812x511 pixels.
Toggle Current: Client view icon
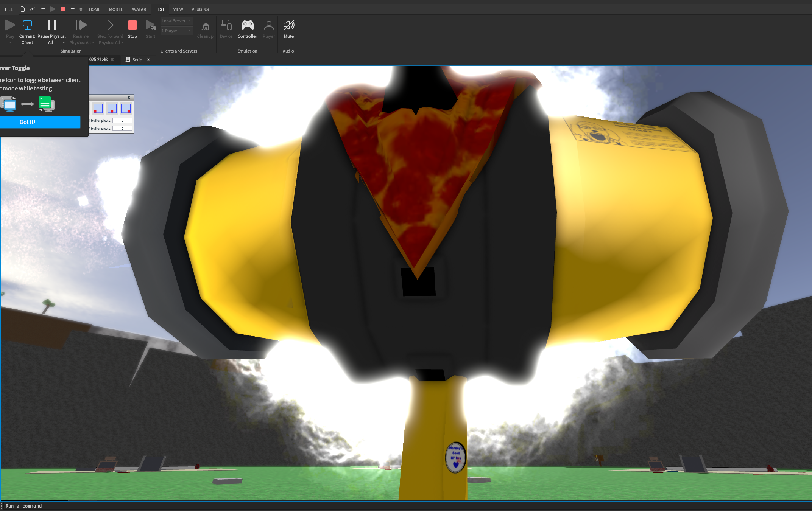(x=27, y=25)
